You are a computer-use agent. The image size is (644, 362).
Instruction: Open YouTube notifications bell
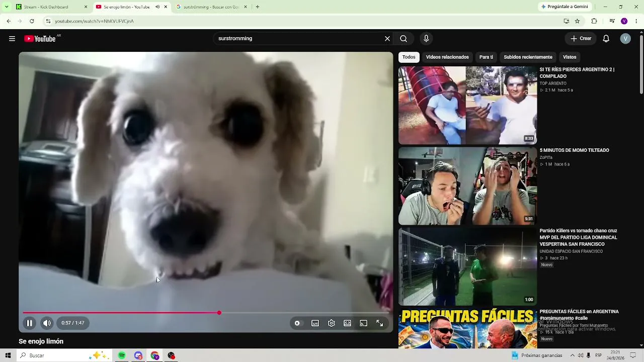coord(606,39)
